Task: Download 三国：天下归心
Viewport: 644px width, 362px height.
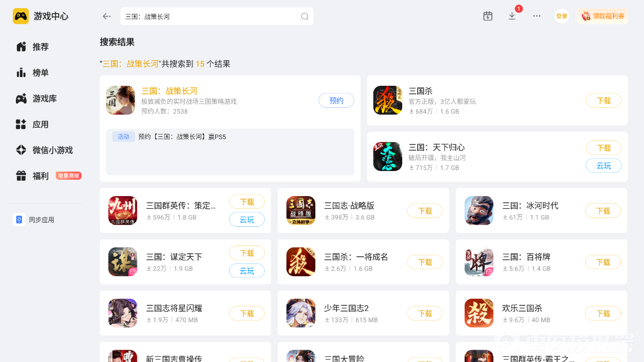Action: (604, 148)
